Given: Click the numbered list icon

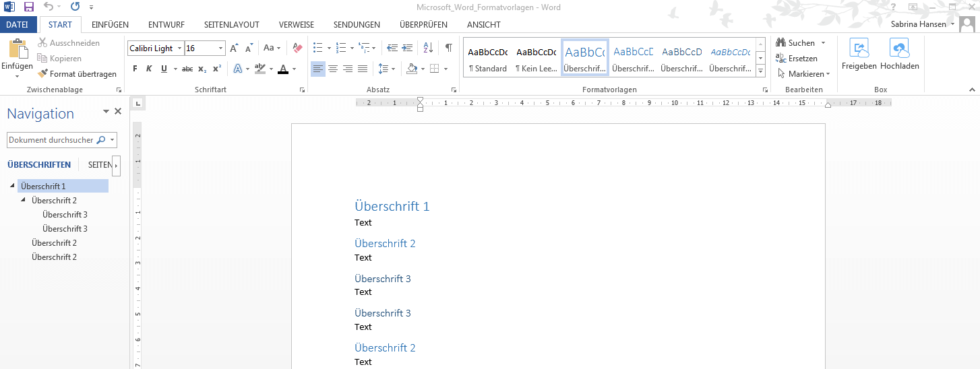Looking at the screenshot, I should [341, 48].
